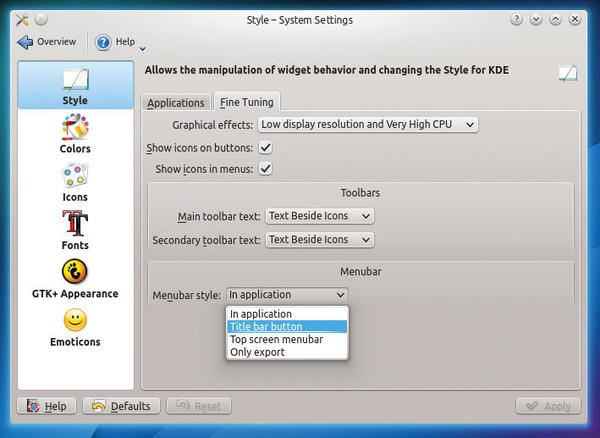Close the System Settings window
Screen dimensions: 600x438
[x=575, y=19]
